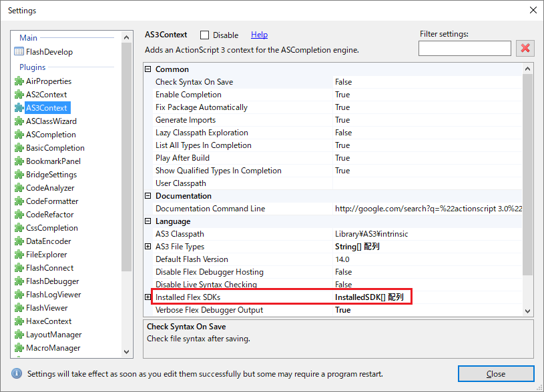Image resolution: width=544 pixels, height=392 pixels.
Task: Click plugin list scroll up arrow
Action: (x=127, y=37)
